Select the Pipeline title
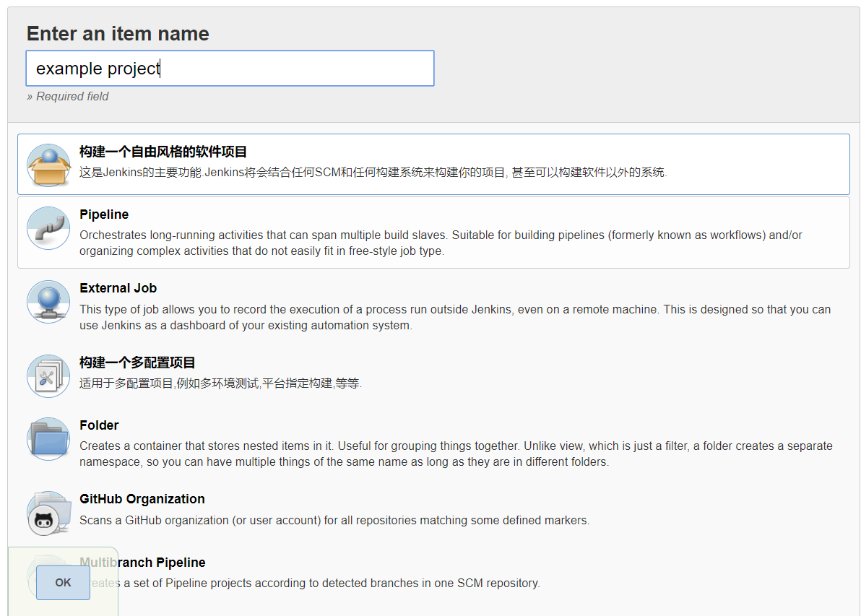 104,214
